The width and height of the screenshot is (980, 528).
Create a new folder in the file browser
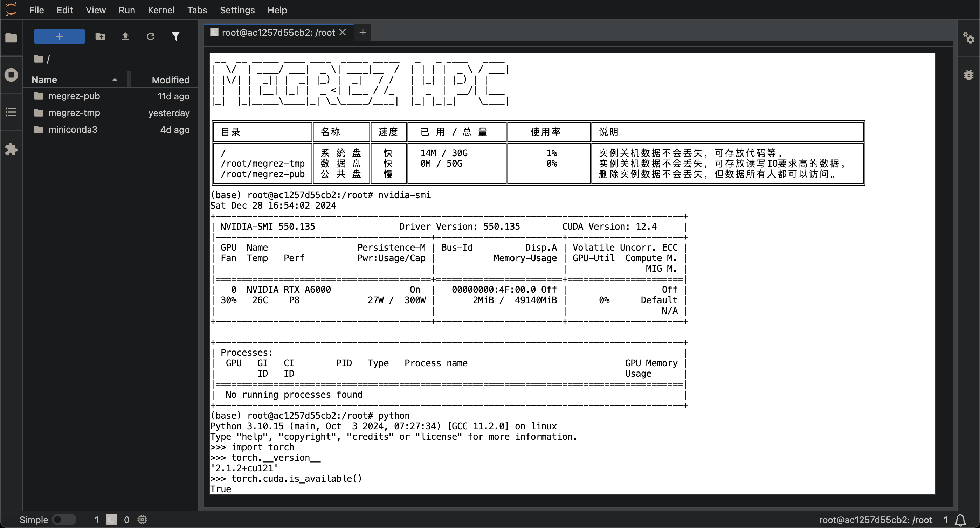(x=100, y=36)
